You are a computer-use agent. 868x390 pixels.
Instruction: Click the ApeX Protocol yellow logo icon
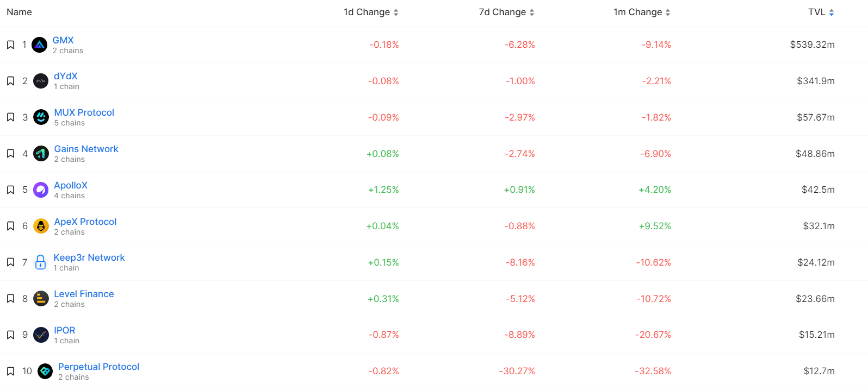coord(41,226)
